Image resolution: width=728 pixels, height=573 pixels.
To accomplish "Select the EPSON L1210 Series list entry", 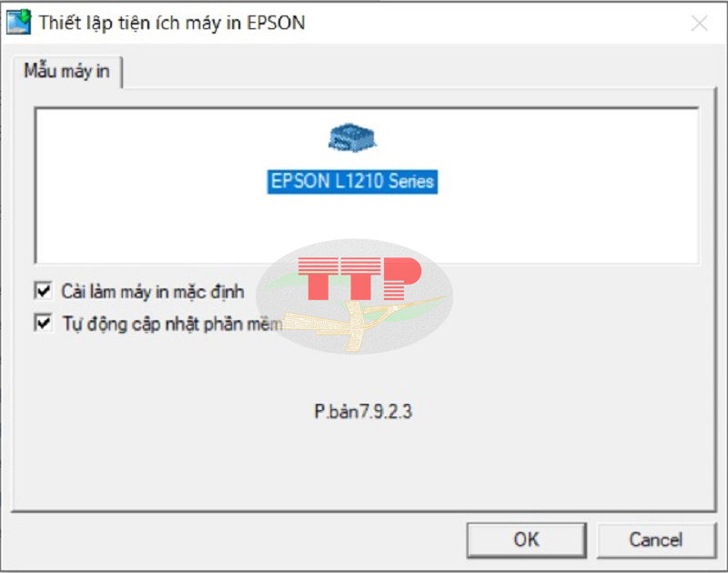I will 352,181.
